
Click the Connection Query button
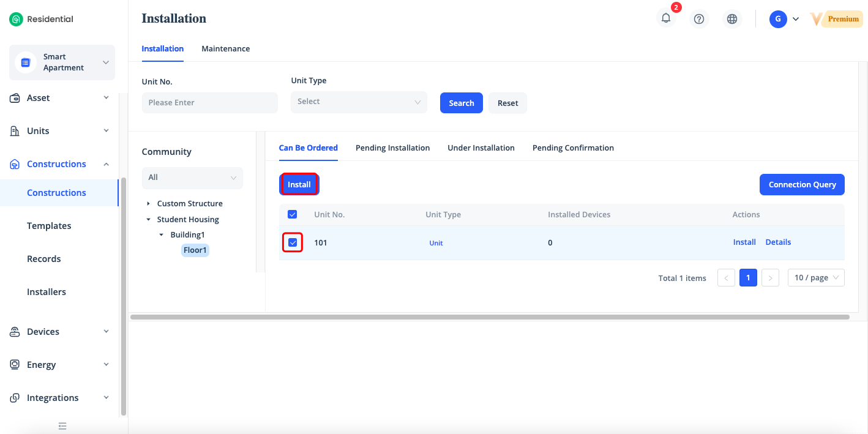click(802, 185)
